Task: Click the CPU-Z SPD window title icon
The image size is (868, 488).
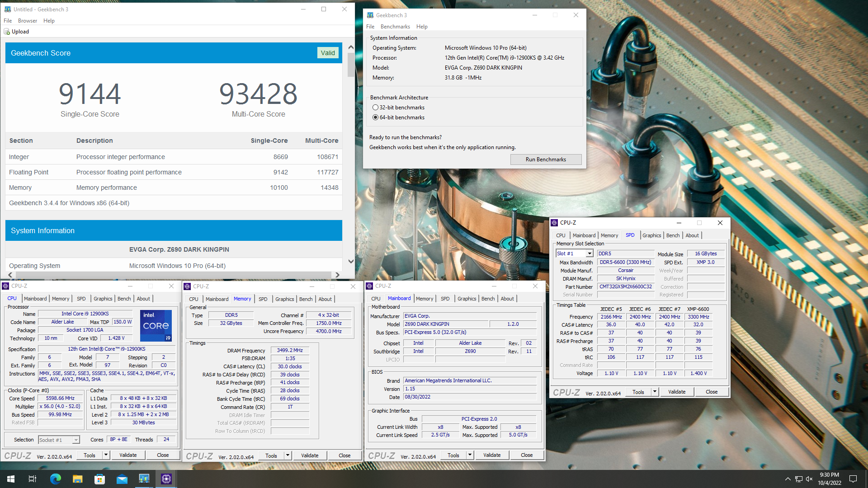Action: click(554, 223)
